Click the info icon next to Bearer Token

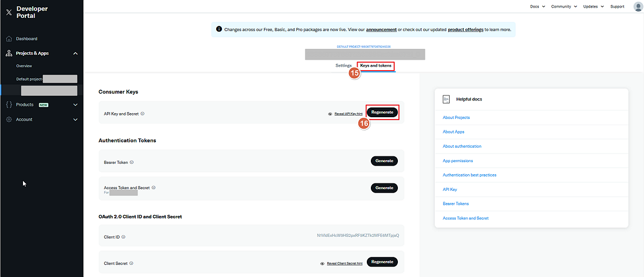(132, 162)
